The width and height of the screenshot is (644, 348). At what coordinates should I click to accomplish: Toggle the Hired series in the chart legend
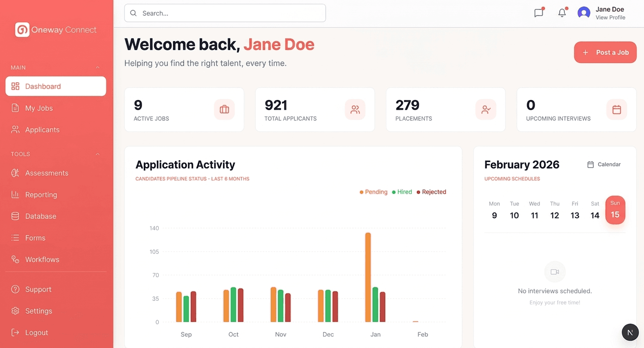[402, 192]
